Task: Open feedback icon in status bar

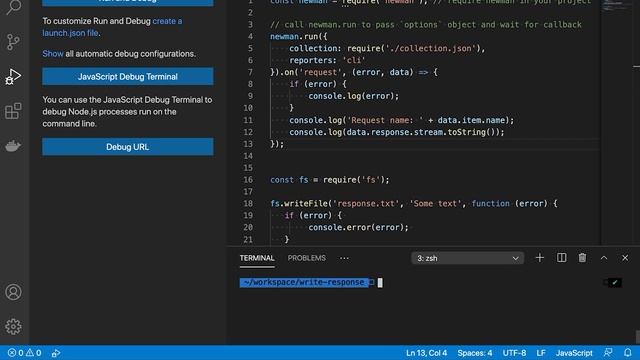Action: pos(608,353)
